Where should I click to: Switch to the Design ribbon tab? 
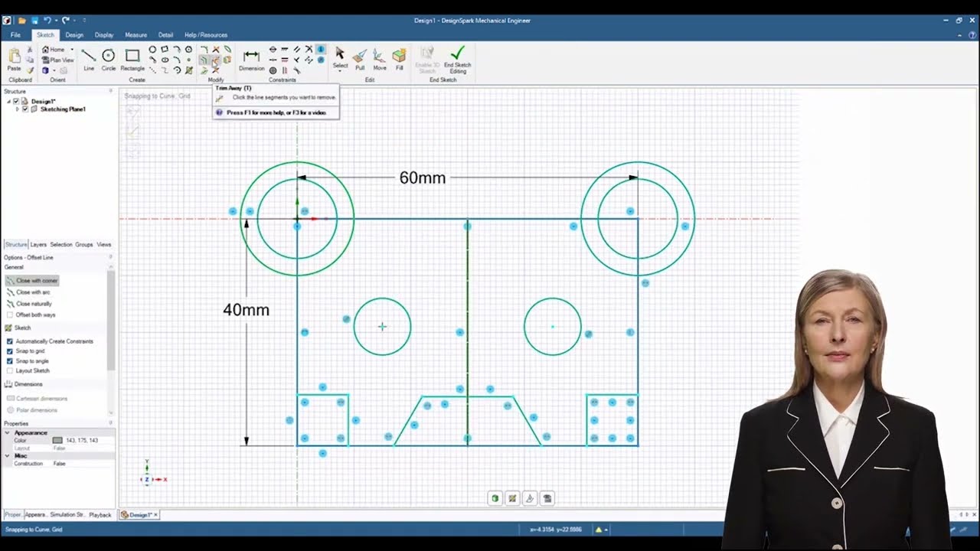click(74, 35)
